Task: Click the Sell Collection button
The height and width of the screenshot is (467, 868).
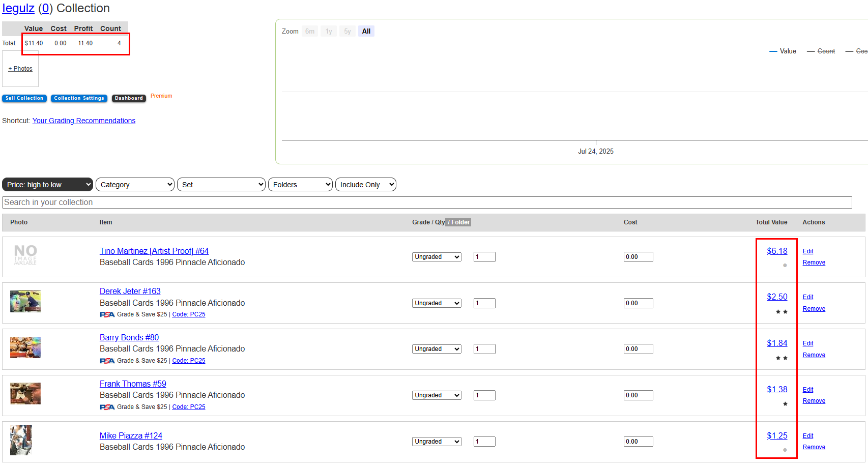Action: [24, 98]
